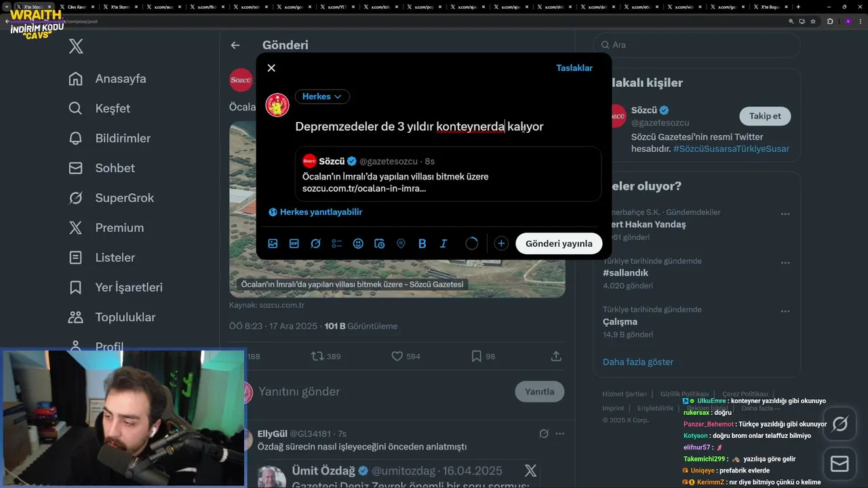Apply italic formatting in composer
This screenshot has height=488, width=868.
pyautogui.click(x=443, y=243)
